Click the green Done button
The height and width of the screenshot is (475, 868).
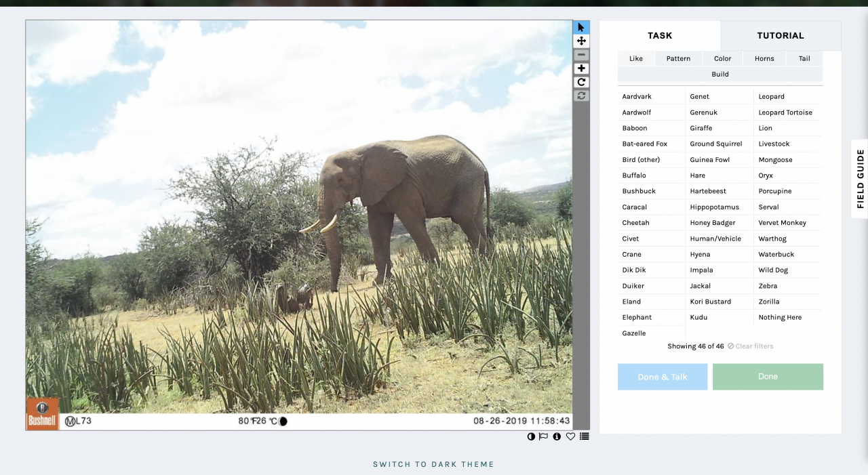pyautogui.click(x=768, y=377)
